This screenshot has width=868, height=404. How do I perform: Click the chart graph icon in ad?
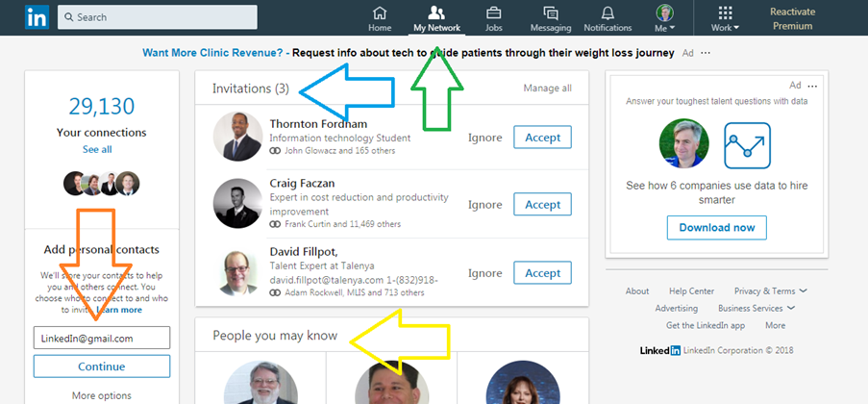tap(747, 145)
